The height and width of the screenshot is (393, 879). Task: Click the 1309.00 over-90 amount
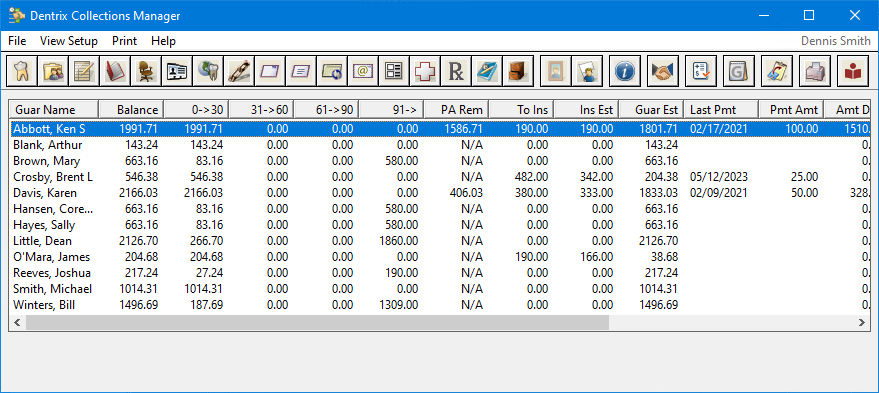(399, 306)
